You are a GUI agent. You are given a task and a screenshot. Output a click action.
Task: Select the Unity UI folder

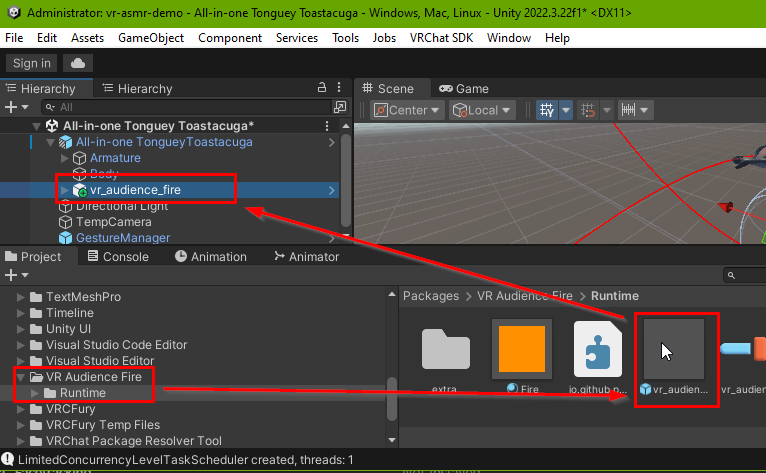[68, 329]
